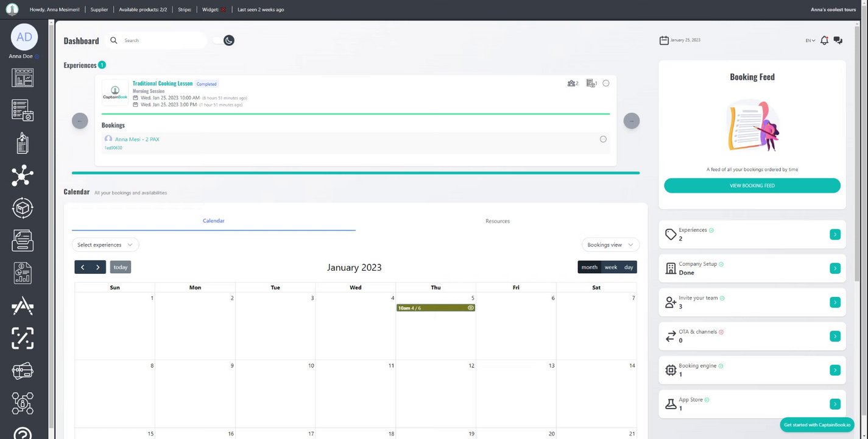The height and width of the screenshot is (439, 868).
Task: Go to previous month in calendar
Action: (x=82, y=267)
